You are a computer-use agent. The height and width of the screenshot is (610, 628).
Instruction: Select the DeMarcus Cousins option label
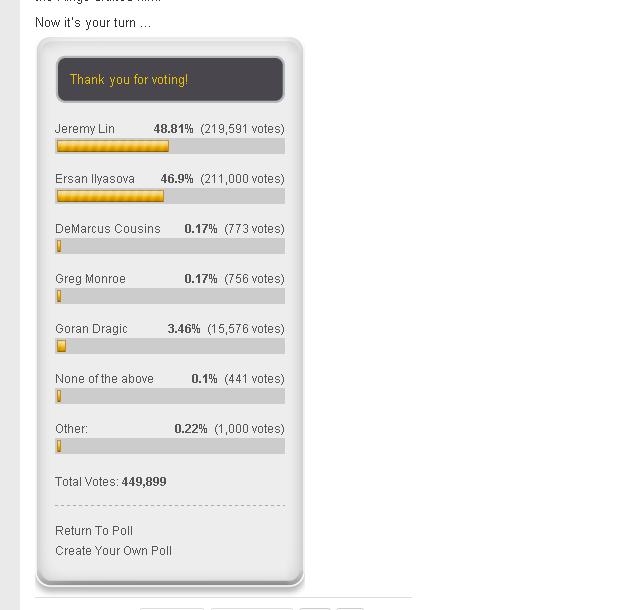pos(108,229)
